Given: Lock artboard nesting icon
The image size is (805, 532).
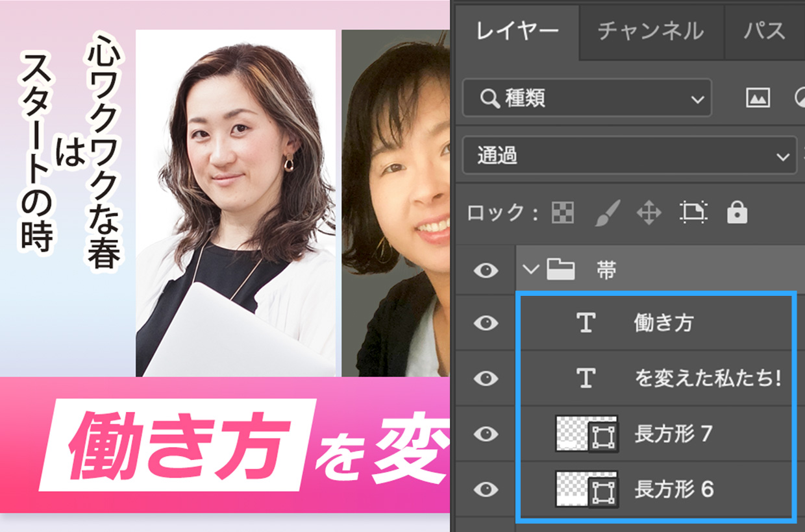Looking at the screenshot, I should click(x=693, y=212).
